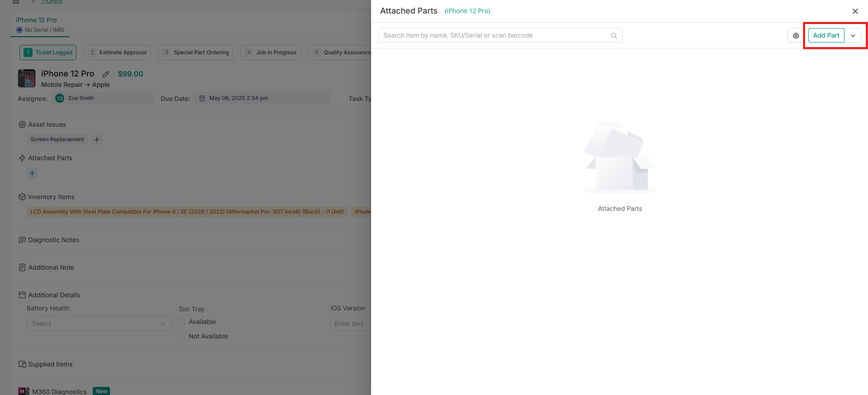This screenshot has height=395, width=868.
Task: Click the iPhone 12 Pro device thumbnail
Action: [x=27, y=78]
